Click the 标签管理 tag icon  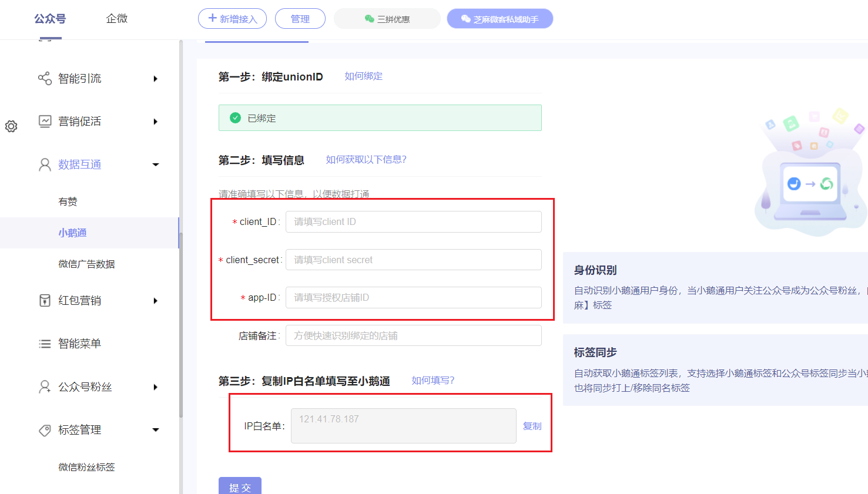45,430
